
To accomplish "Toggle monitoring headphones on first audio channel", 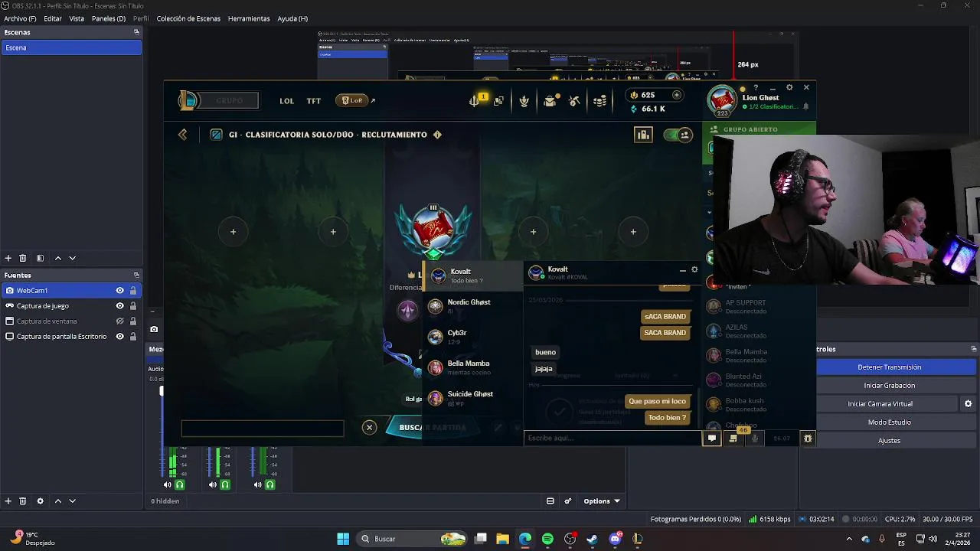I will 180,484.
